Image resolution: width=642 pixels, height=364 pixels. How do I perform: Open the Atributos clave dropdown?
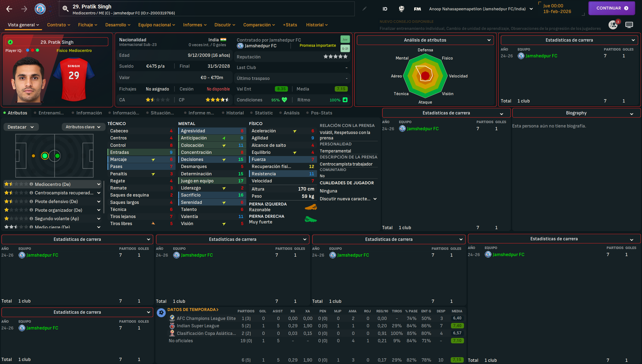coord(83,127)
